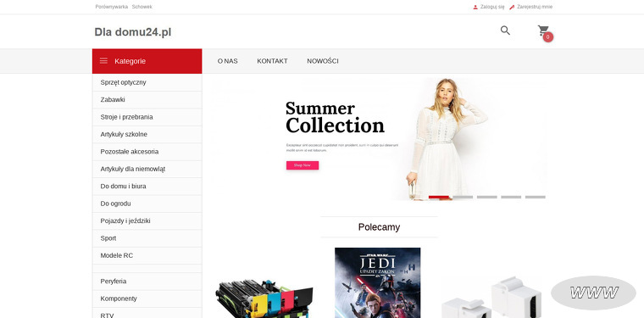Select Pojazdy i jeździki category

[x=147, y=220]
